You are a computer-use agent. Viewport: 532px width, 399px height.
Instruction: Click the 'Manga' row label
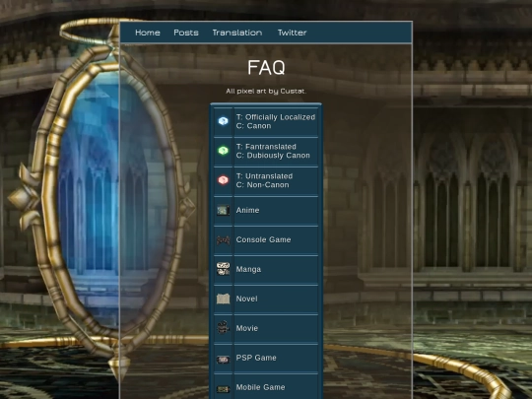pyautogui.click(x=248, y=269)
